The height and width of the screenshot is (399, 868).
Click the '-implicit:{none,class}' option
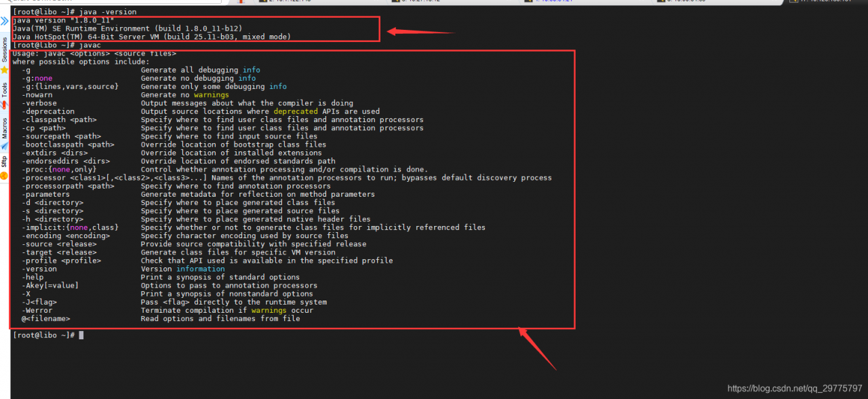click(x=70, y=227)
